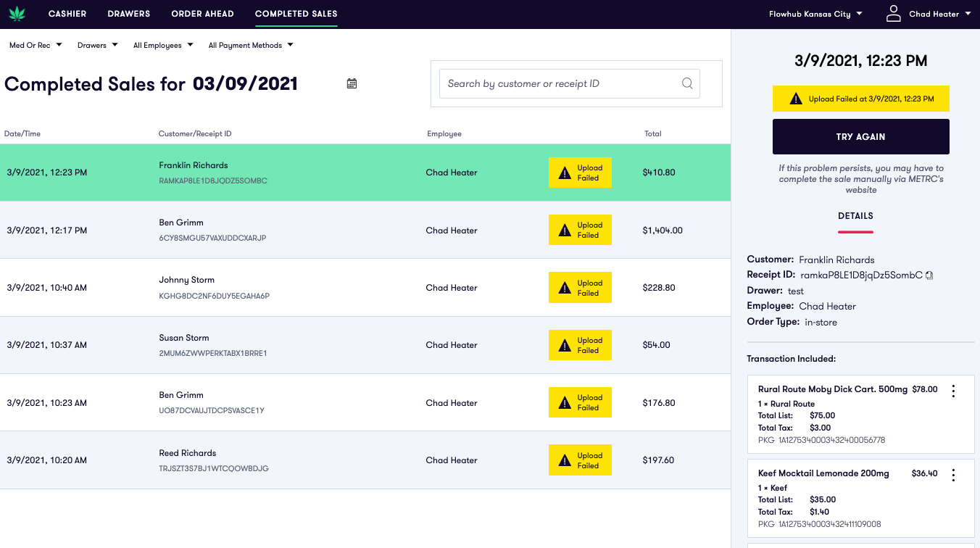Click receipt ID 2MUM6ZWWPERKTABX1BRRE1
The image size is (980, 548).
(213, 353)
